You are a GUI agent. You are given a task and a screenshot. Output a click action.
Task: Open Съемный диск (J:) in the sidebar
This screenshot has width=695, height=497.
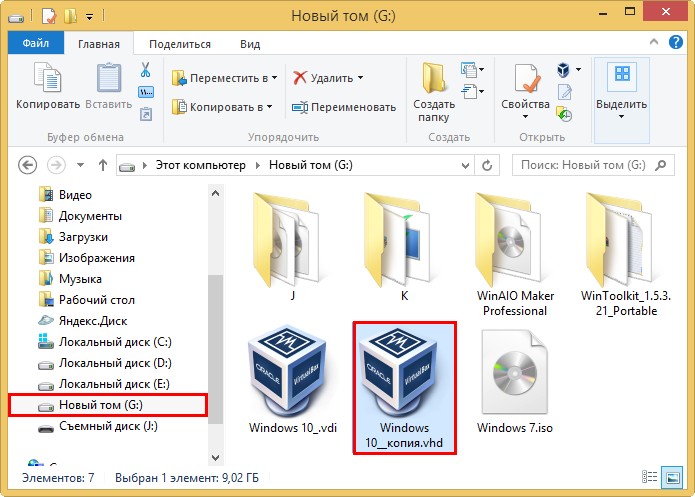[98, 427]
